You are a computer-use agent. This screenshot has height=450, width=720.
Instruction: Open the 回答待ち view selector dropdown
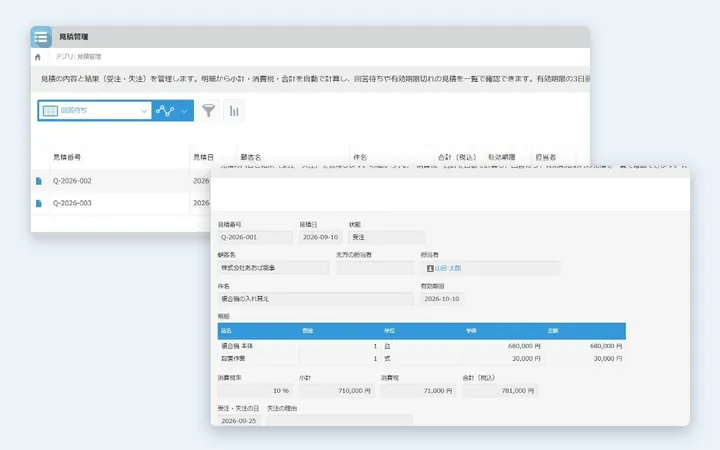[x=95, y=111]
